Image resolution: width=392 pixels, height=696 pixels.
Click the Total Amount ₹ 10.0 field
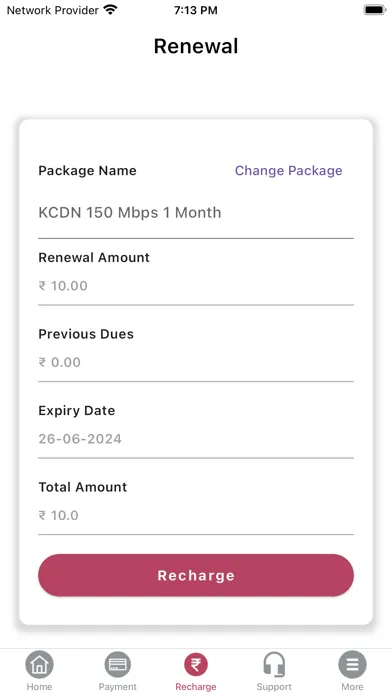(196, 515)
